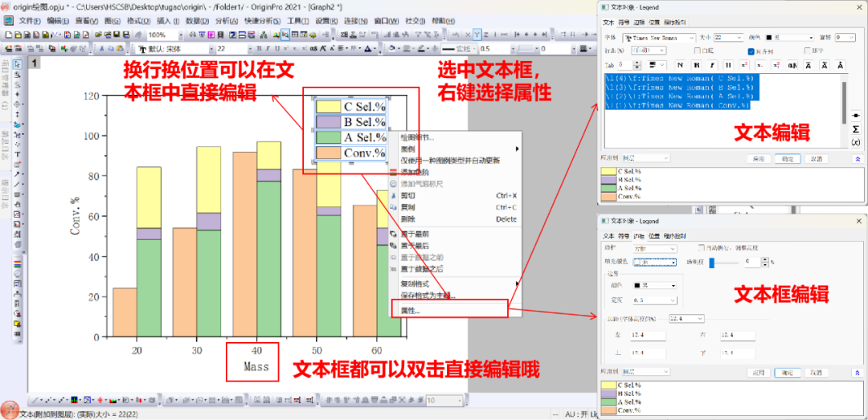Enable the 自动换行 auto wrap checkbox
The width and height of the screenshot is (868, 420).
click(702, 247)
